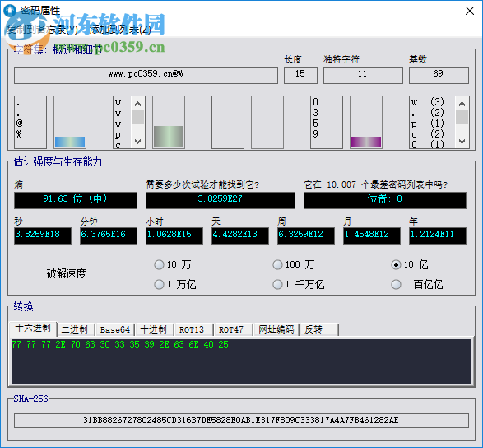The height and width of the screenshot is (448, 483).
Task: Close the 密码属性 window
Action: 470,11
